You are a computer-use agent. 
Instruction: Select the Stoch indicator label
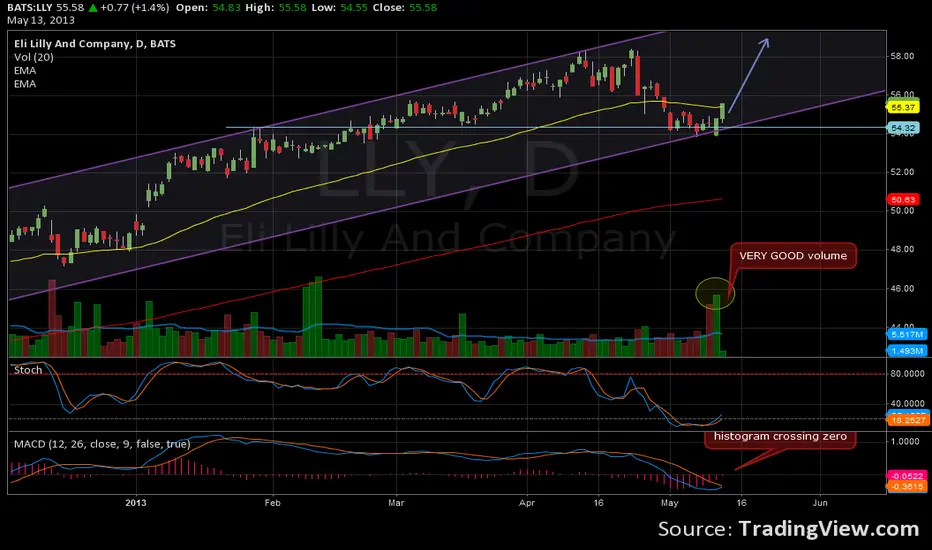tap(28, 370)
